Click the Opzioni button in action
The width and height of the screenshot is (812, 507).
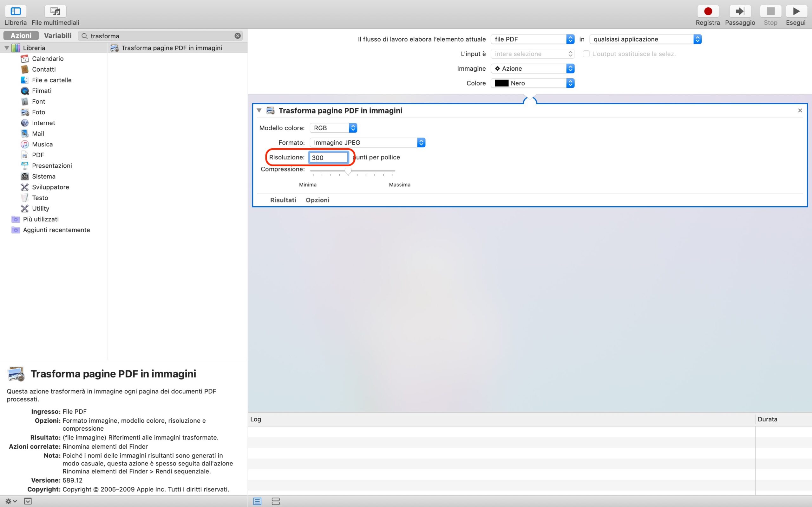tap(317, 200)
